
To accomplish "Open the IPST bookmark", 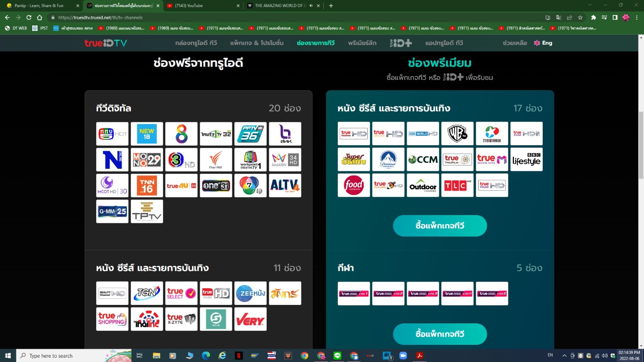I will tap(40, 28).
